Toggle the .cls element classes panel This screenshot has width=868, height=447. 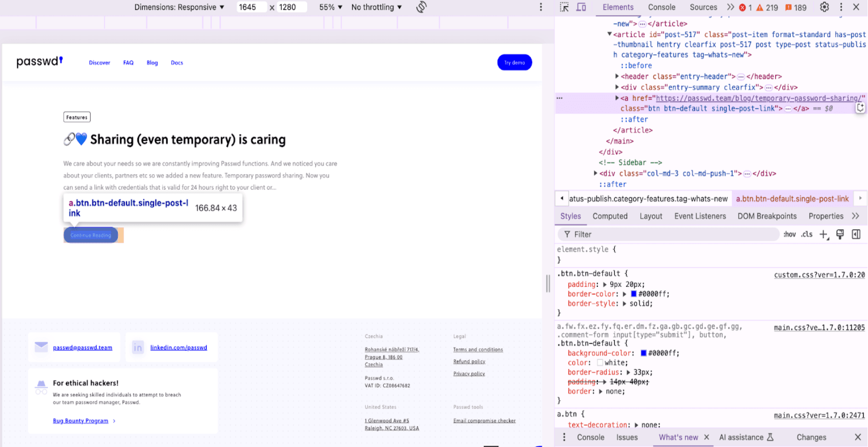point(807,235)
